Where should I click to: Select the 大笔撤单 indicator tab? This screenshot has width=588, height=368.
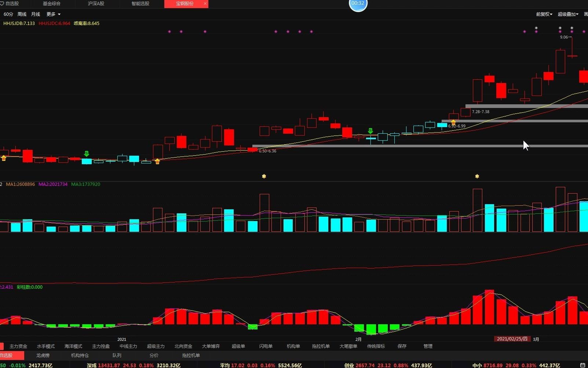(348, 346)
